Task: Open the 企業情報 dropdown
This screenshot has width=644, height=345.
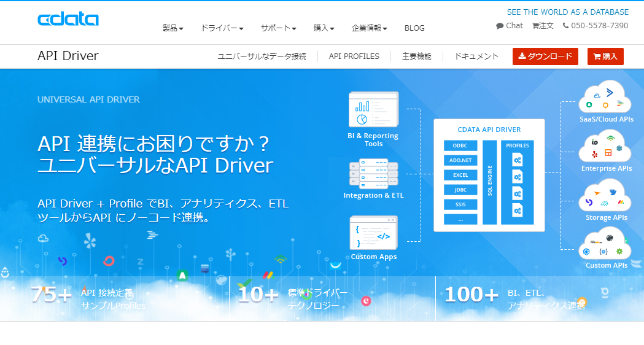Action: 369,28
